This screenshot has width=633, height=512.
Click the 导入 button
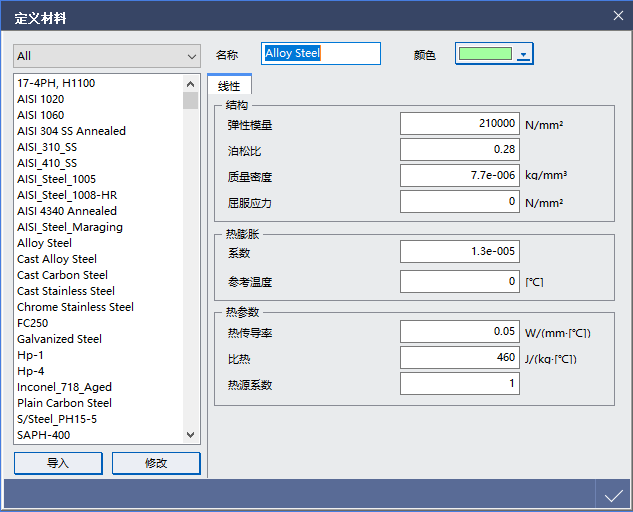click(x=58, y=463)
